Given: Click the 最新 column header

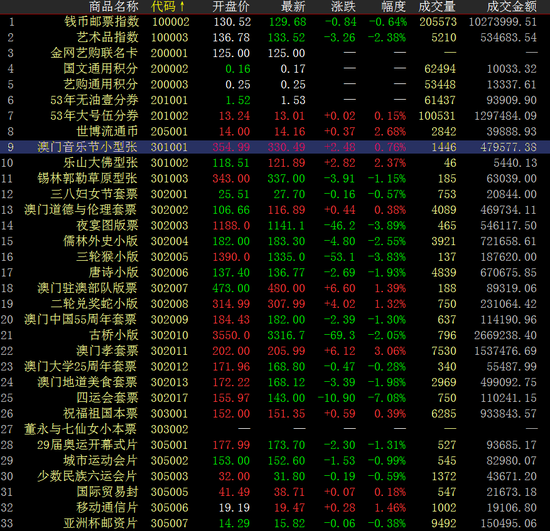Looking at the screenshot, I should (x=293, y=6).
